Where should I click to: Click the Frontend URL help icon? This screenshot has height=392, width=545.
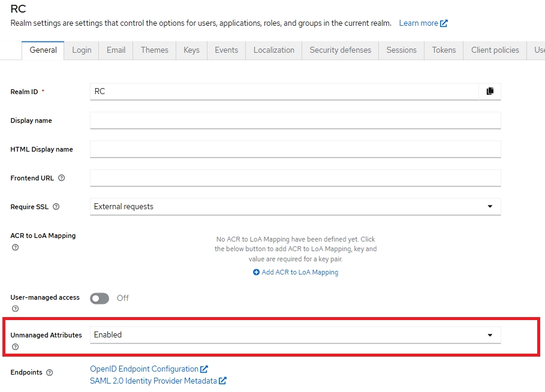pyautogui.click(x=61, y=178)
